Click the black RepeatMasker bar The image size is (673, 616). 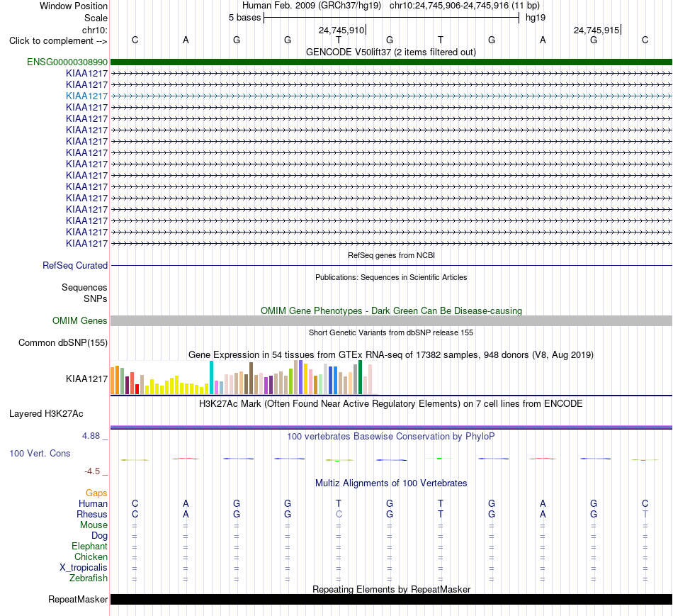[x=391, y=599]
